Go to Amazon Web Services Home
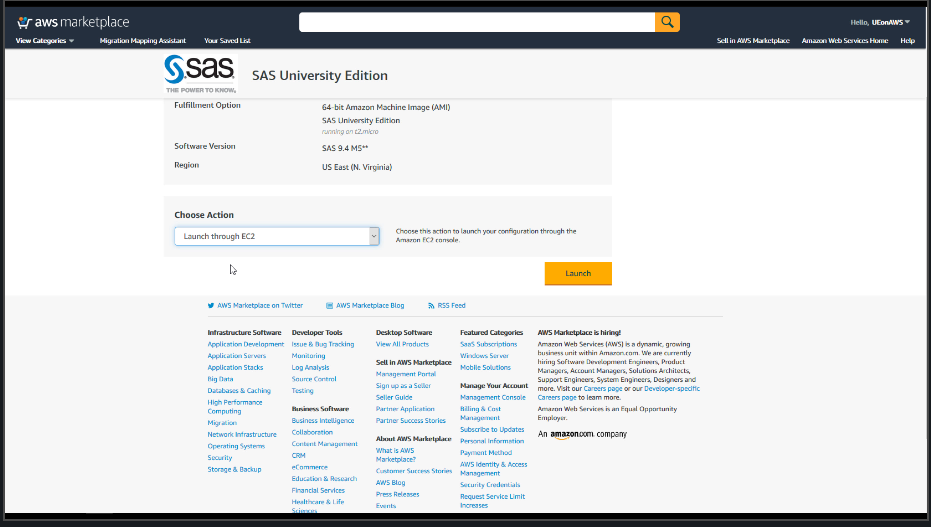931x527 pixels. coord(845,40)
